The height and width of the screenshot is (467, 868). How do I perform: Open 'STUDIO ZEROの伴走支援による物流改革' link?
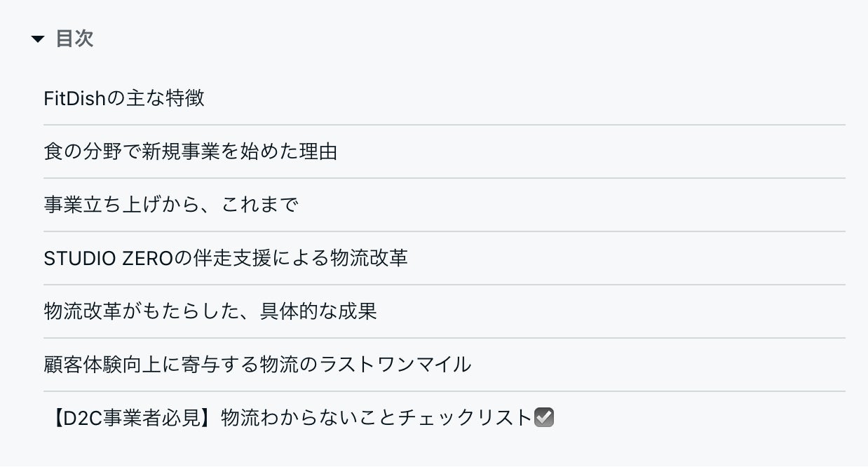[x=225, y=258]
